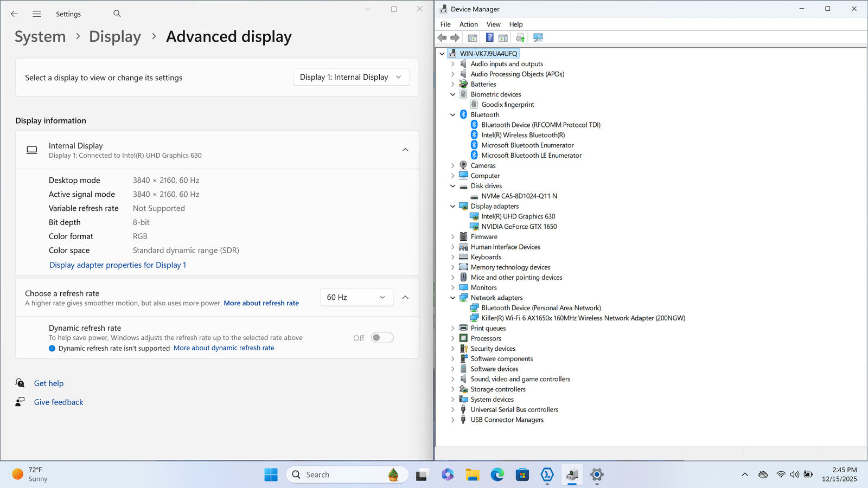Expand the Monitors node in device tree
This screenshot has height=488, width=868.
pos(453,288)
